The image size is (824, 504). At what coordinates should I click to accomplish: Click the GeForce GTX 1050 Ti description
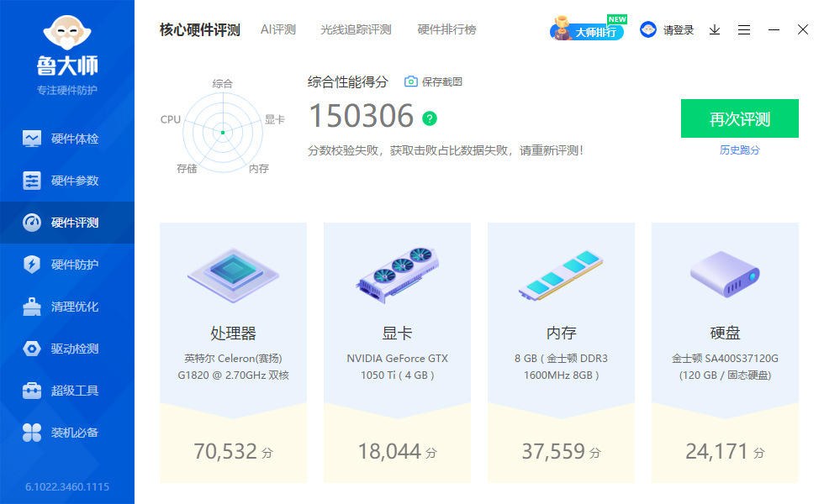397,366
